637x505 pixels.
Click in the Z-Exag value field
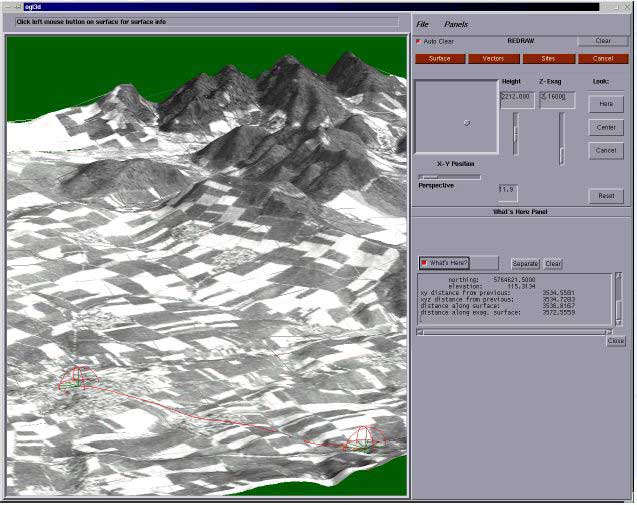coord(557,100)
